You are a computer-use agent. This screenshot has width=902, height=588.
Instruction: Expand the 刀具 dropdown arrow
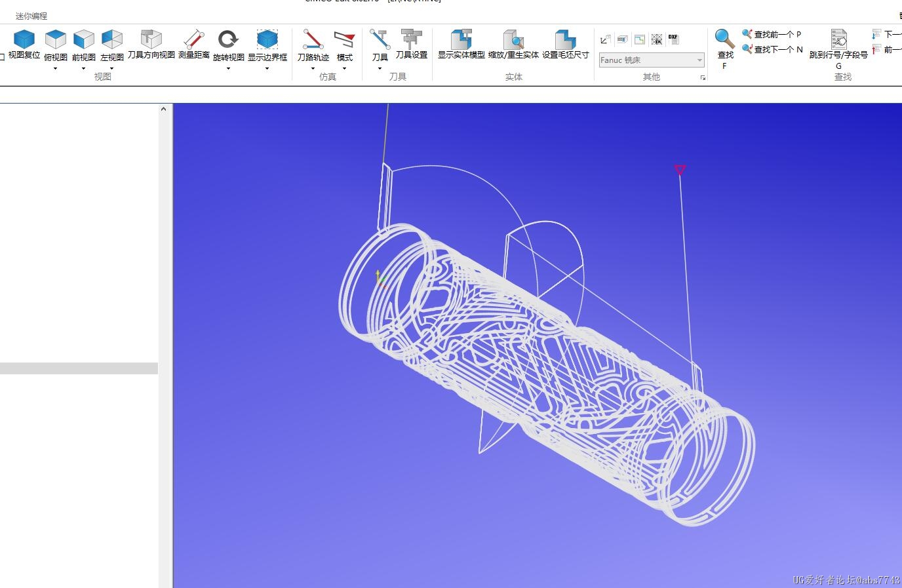380,68
